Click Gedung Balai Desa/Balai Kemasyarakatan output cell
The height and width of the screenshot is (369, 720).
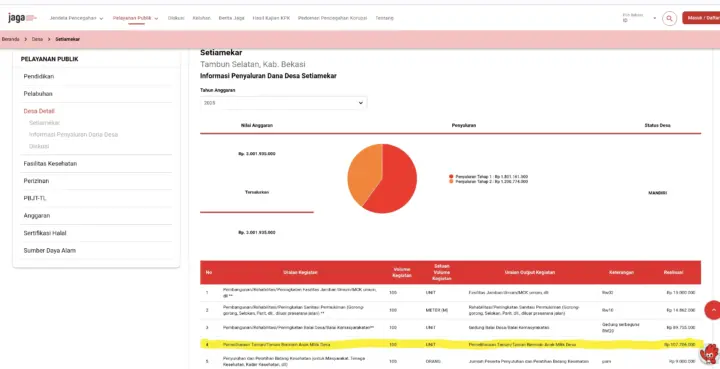point(509,328)
